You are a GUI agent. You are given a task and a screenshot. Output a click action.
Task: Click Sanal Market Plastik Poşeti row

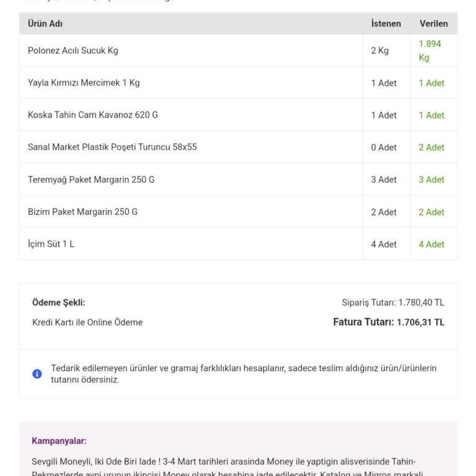[112, 148]
